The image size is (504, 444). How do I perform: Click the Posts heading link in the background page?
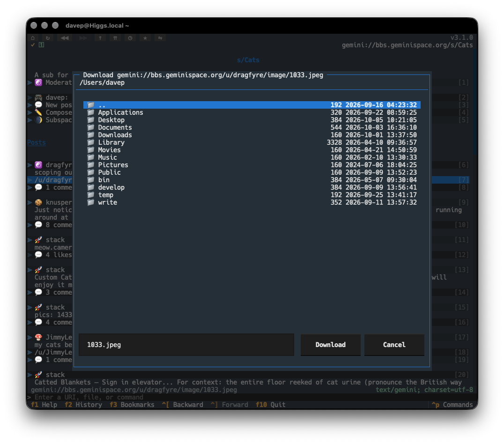pyautogui.click(x=37, y=142)
